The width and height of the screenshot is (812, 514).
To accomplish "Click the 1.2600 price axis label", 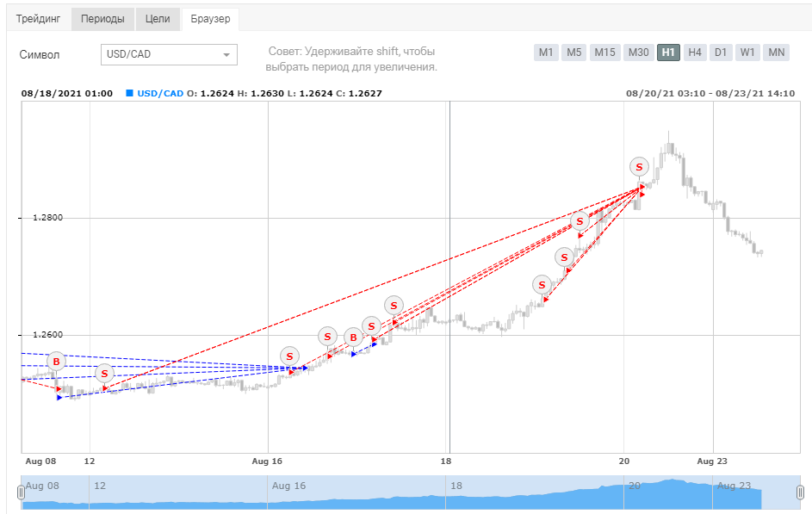I will click(47, 335).
